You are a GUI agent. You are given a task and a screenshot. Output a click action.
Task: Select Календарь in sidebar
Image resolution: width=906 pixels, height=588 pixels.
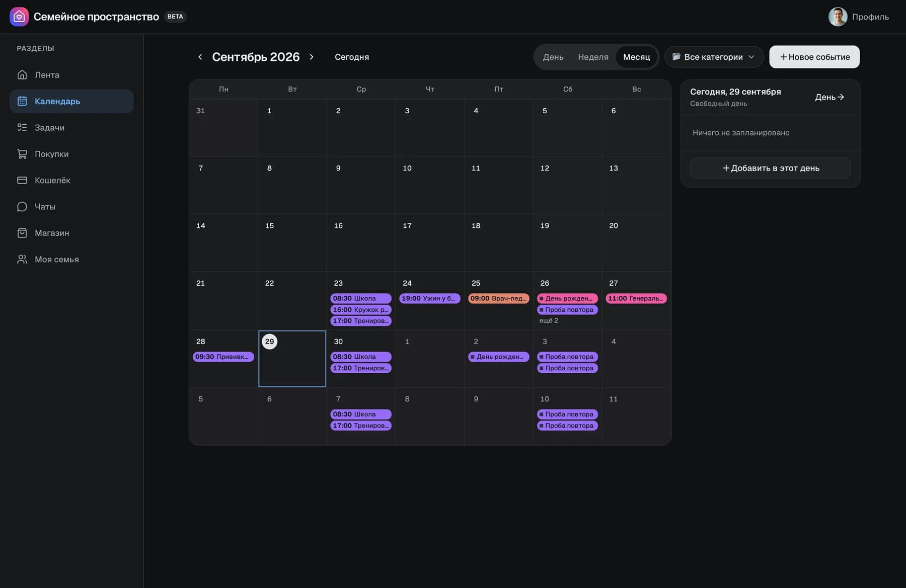point(71,101)
